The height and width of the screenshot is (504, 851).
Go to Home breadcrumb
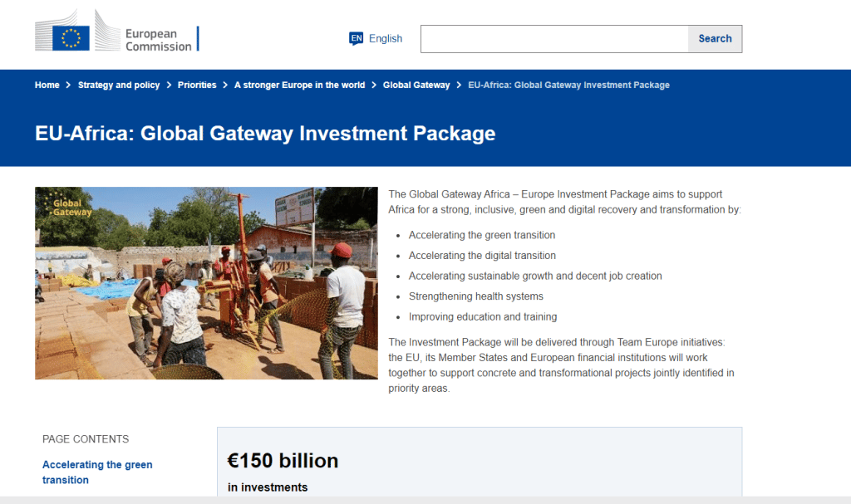47,86
